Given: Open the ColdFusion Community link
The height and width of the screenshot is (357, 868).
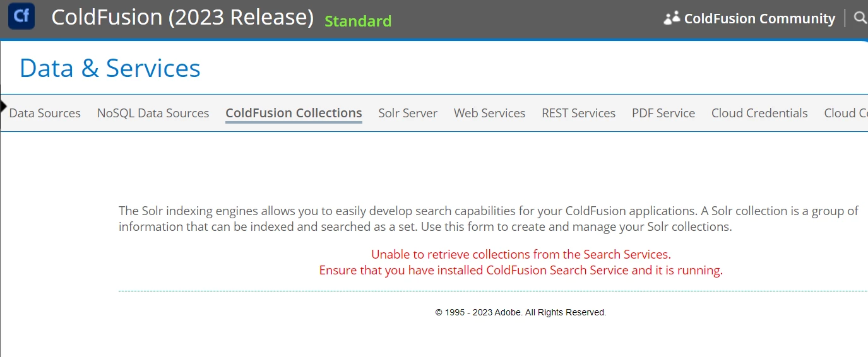Looking at the screenshot, I should point(759,19).
